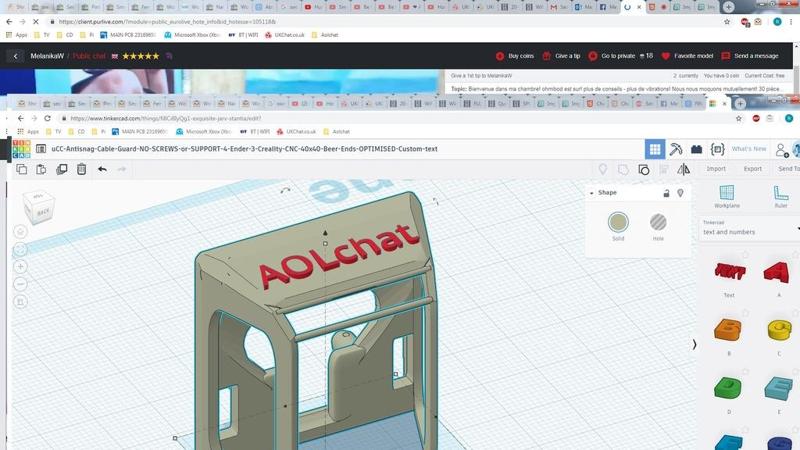Zoom in with the plus button
This screenshot has width=800, height=450.
coord(20,266)
